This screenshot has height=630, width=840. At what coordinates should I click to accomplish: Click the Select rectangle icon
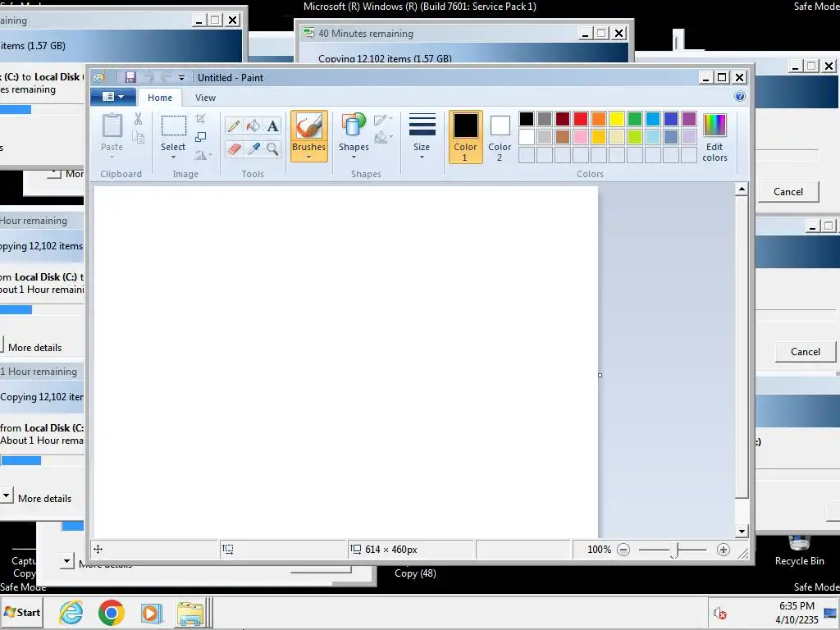click(x=174, y=126)
